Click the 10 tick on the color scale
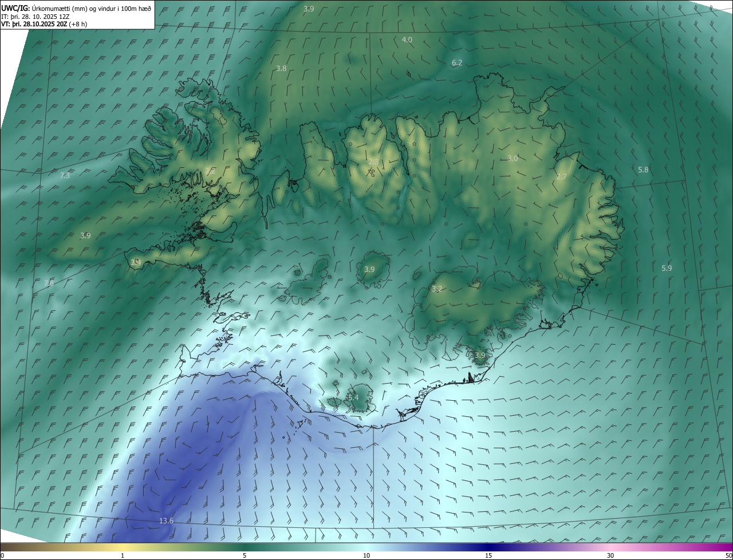The width and height of the screenshot is (733, 560). click(366, 555)
